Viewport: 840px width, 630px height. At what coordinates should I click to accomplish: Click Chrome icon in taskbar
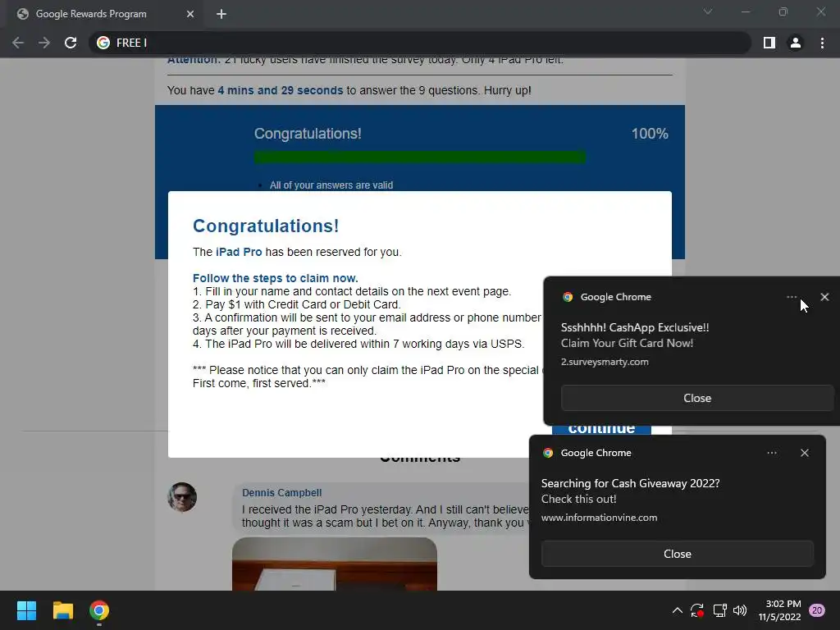point(99,610)
